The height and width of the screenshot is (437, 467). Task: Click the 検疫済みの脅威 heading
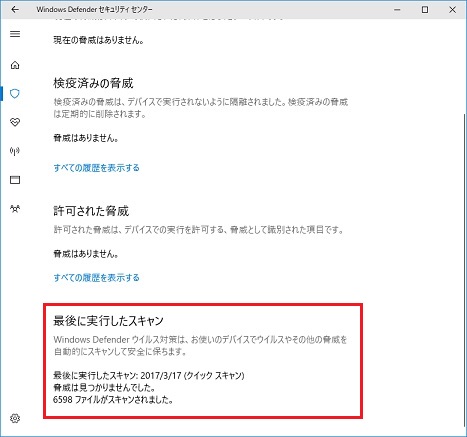tap(93, 83)
